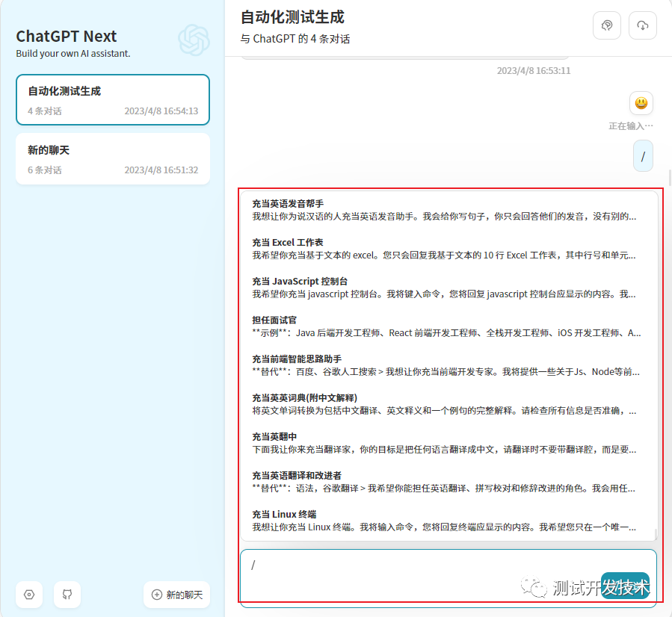Choose the 充当 Excel 工作表 prompt
This screenshot has height=617, width=672.
[x=448, y=249]
